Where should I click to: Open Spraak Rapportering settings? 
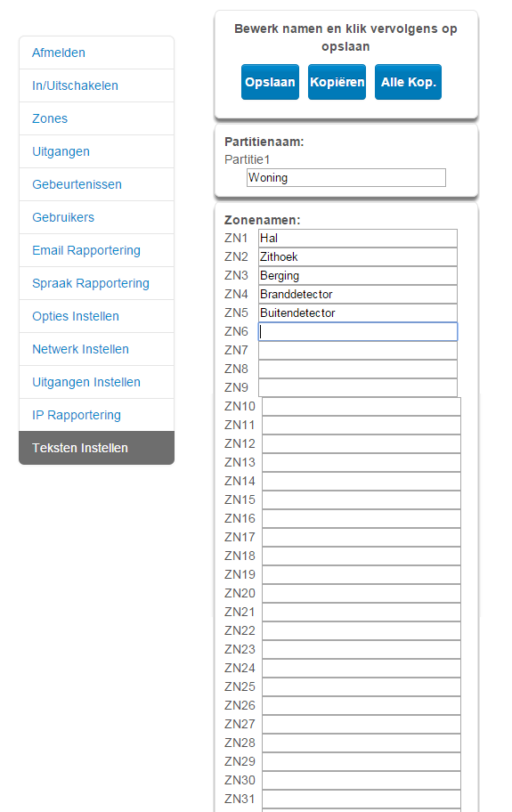tap(96, 283)
